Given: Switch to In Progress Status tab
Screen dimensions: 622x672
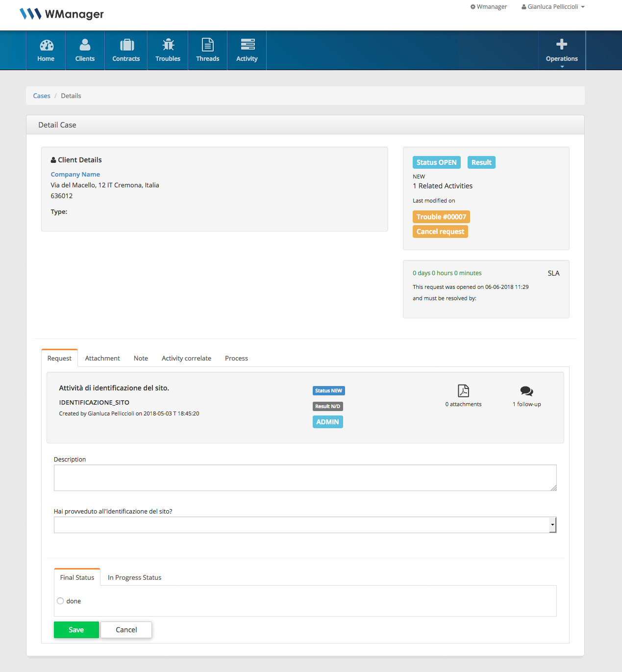Looking at the screenshot, I should click(134, 578).
